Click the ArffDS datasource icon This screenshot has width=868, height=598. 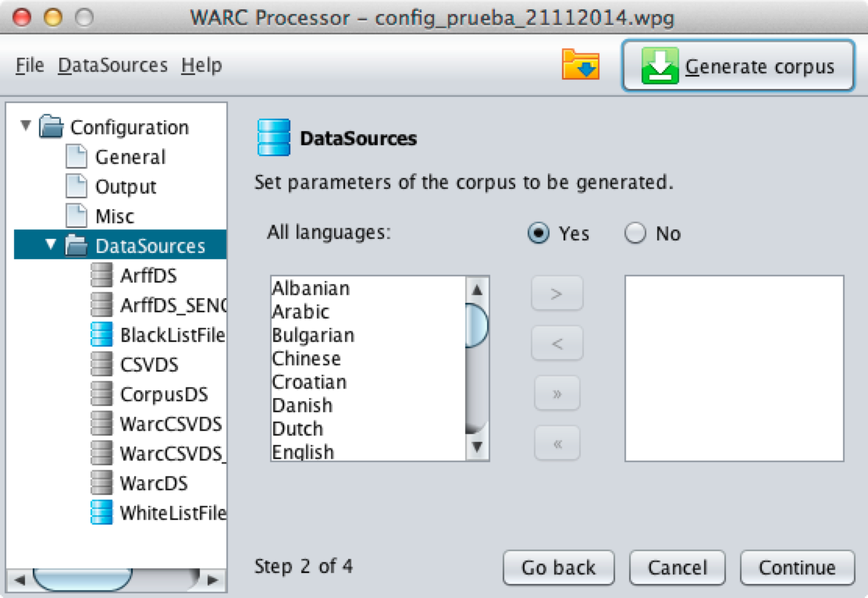point(101,276)
